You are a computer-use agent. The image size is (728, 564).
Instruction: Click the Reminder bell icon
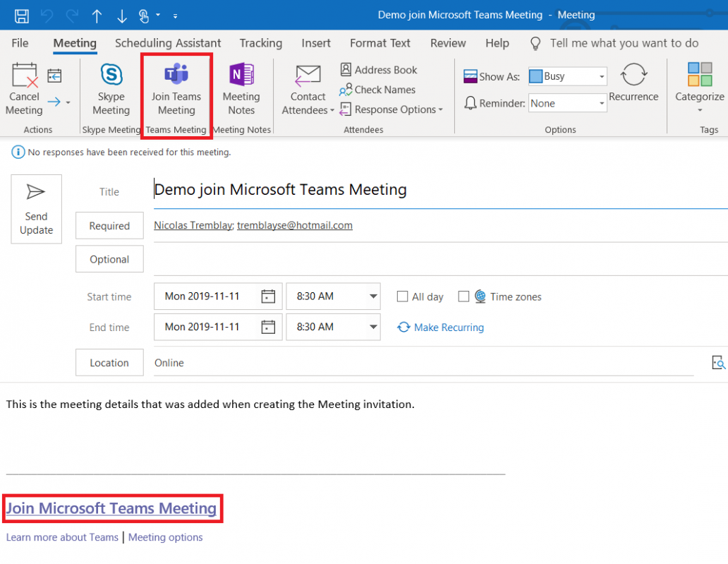(471, 102)
